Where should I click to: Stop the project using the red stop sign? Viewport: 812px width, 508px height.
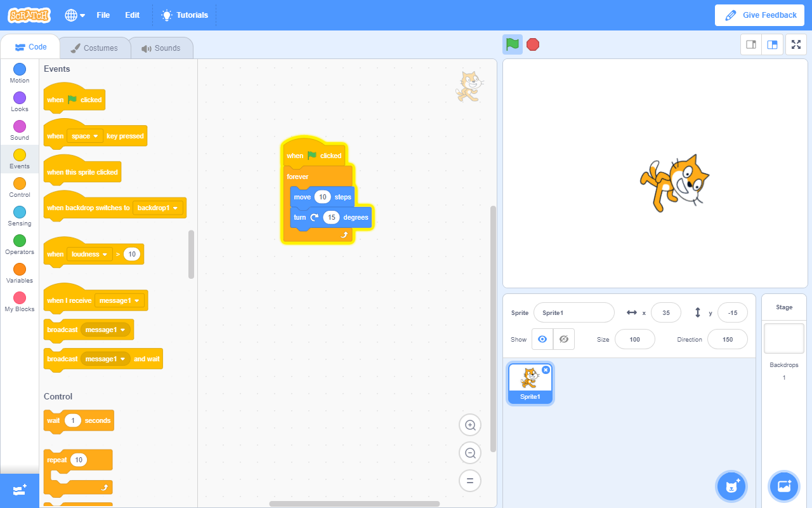532,44
